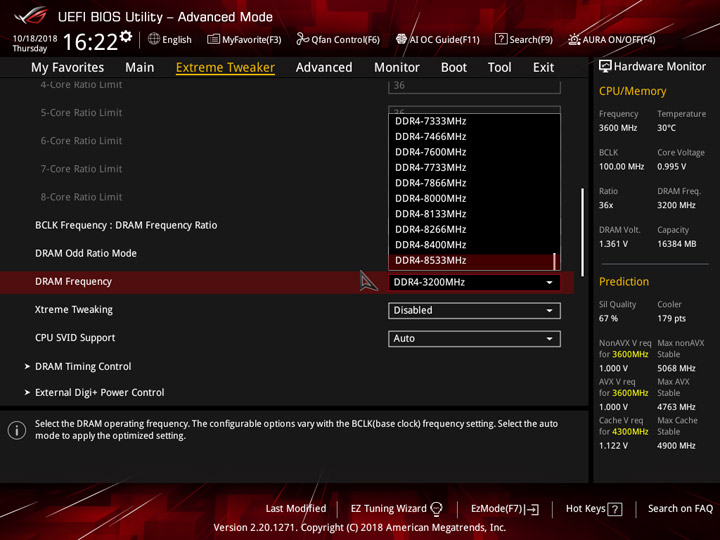The height and width of the screenshot is (540, 720).
Task: Click the info icon beside the help text
Action: [17, 430]
